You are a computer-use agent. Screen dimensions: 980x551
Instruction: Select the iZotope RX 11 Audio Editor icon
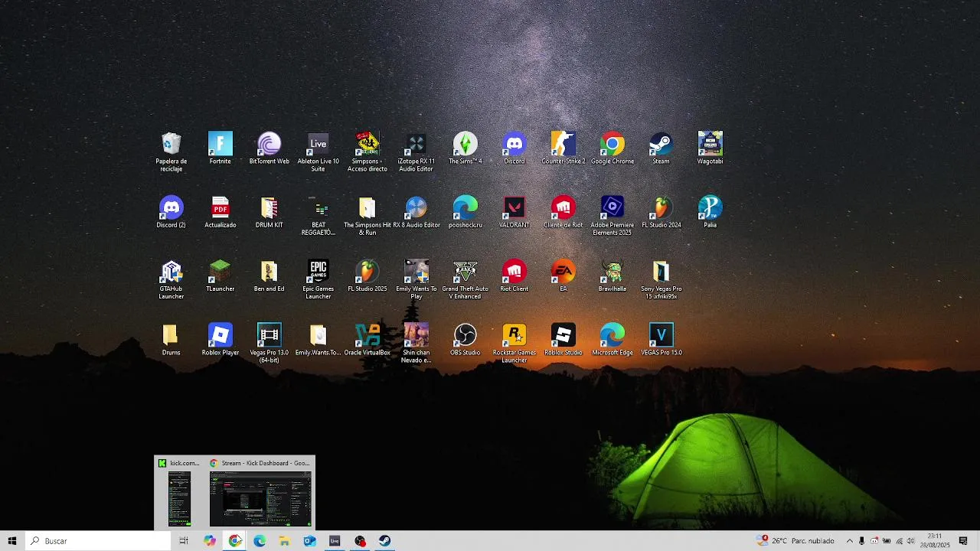(x=416, y=152)
